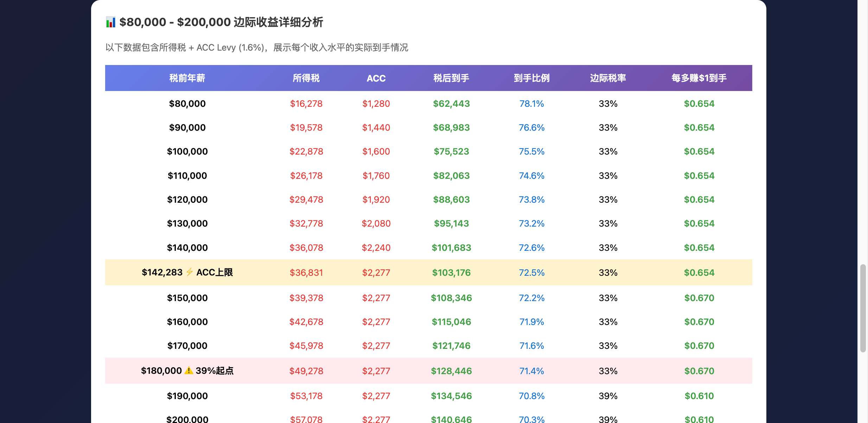Click the 每多赚$1到手 column header
Image resolution: width=868 pixels, height=423 pixels.
point(698,78)
